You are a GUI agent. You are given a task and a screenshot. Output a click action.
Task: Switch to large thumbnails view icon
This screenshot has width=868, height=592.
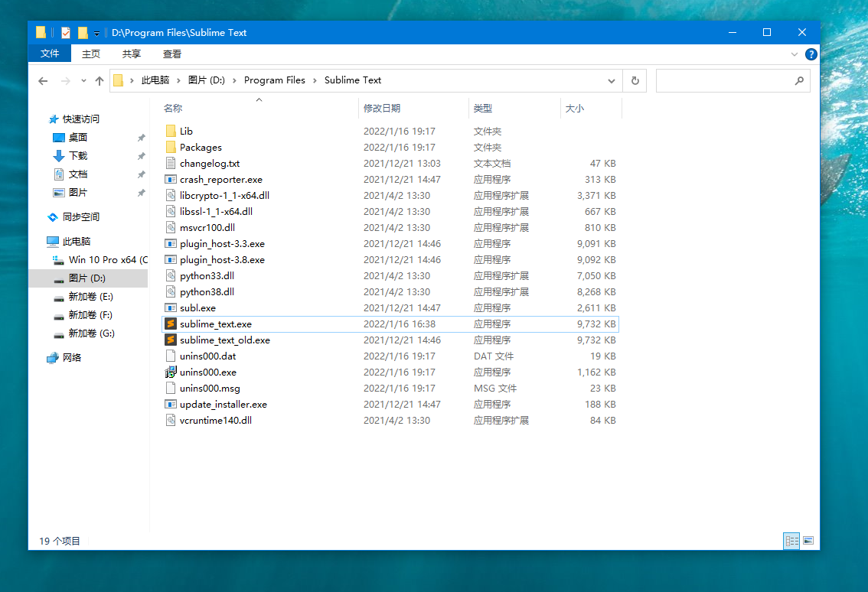(x=808, y=541)
